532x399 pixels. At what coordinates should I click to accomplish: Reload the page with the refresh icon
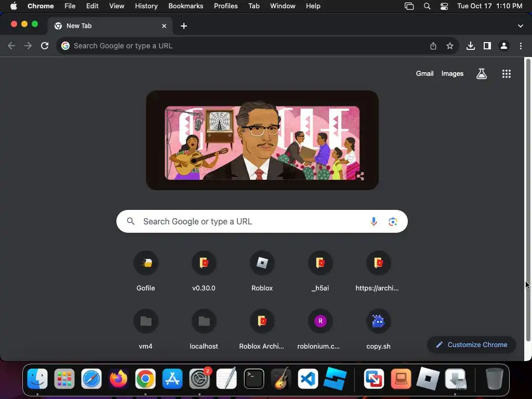[x=45, y=46]
